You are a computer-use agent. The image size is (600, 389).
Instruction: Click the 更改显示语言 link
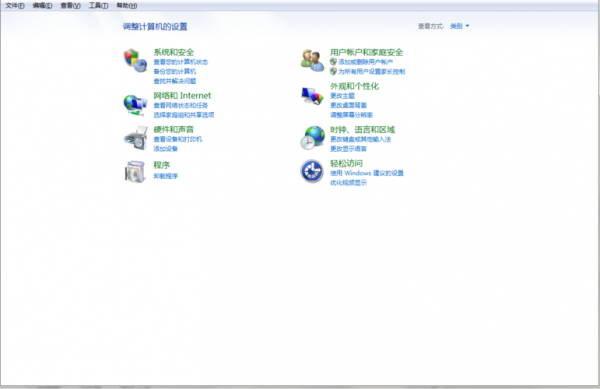tap(349, 149)
